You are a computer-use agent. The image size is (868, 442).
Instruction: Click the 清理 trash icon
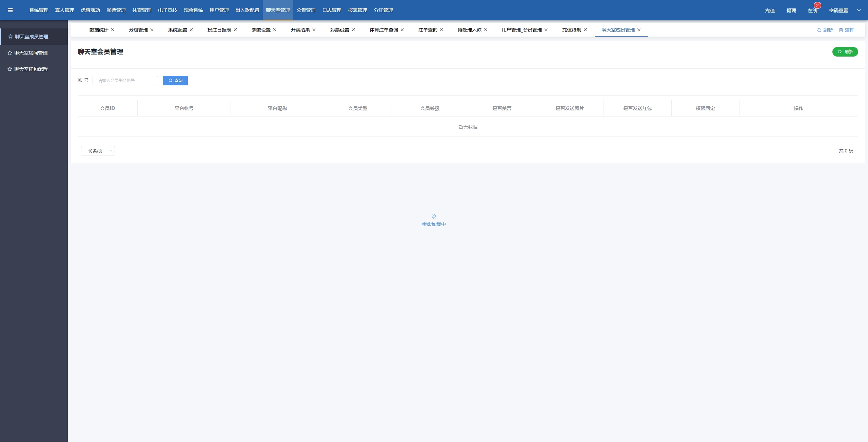tap(841, 30)
